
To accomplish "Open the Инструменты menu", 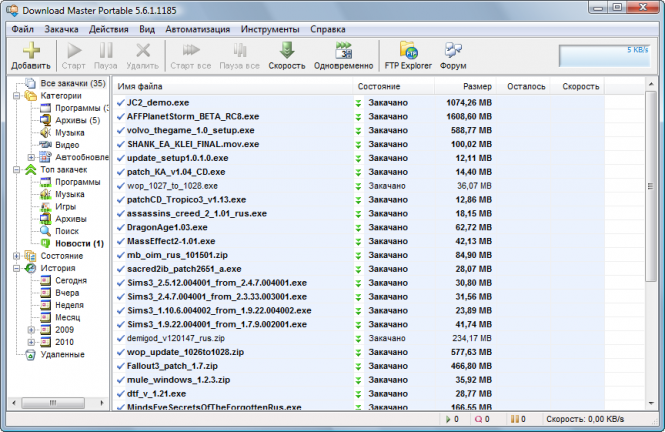I will (270, 29).
